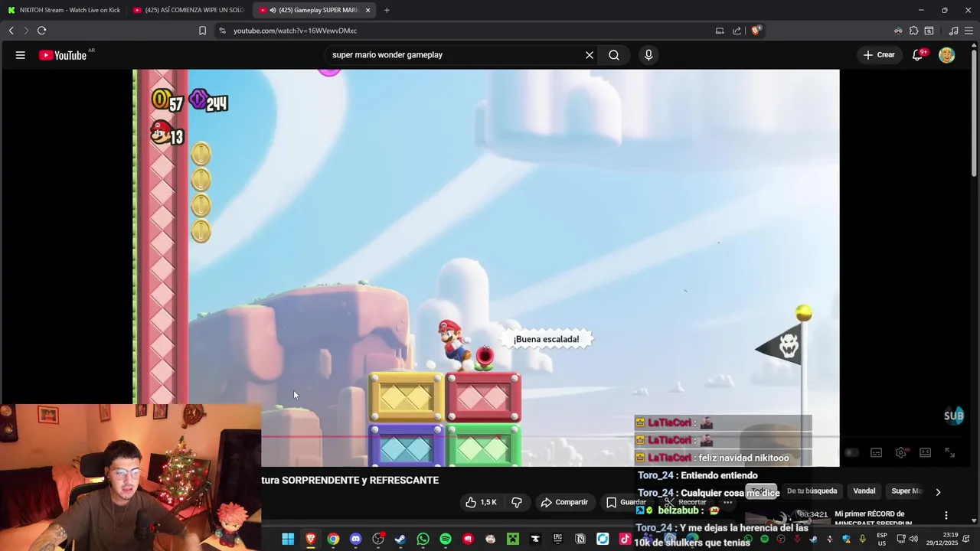Click the Compartir share button
980x551 pixels.
(564, 502)
